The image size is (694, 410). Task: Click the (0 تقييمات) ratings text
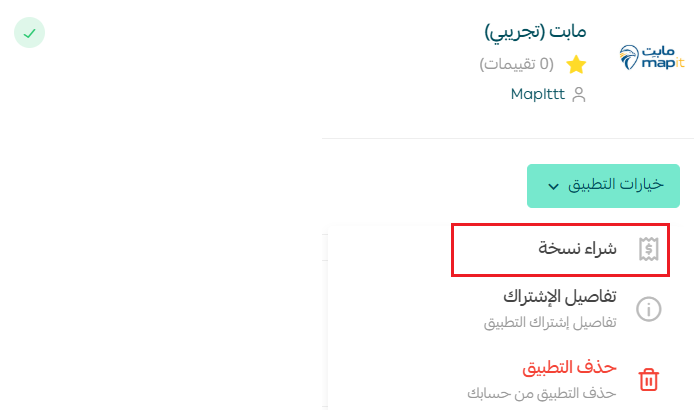pyautogui.click(x=517, y=64)
